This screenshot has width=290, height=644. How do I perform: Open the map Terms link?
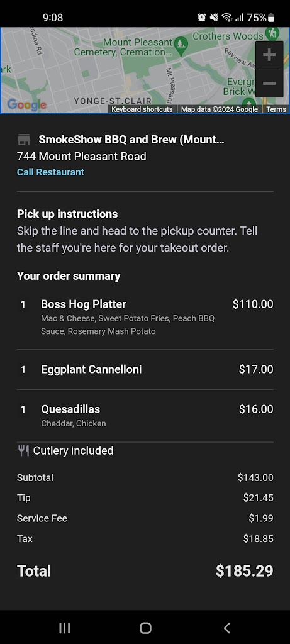click(x=276, y=109)
